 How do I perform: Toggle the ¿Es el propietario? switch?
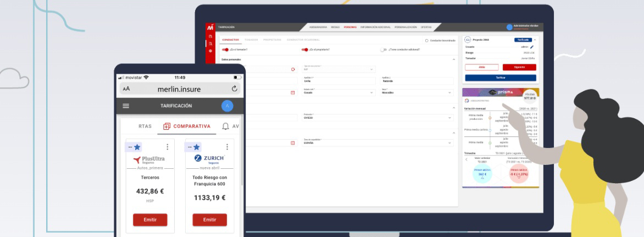click(304, 49)
